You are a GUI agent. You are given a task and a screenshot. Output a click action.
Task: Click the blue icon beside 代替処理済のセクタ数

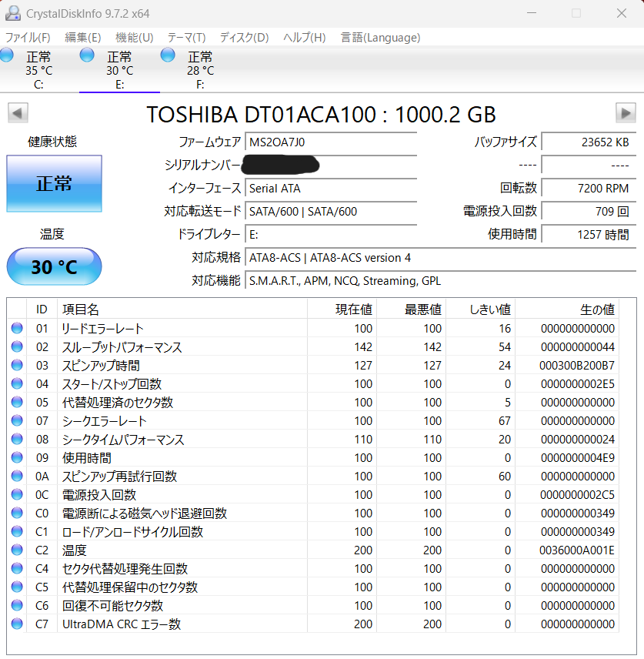[16, 402]
